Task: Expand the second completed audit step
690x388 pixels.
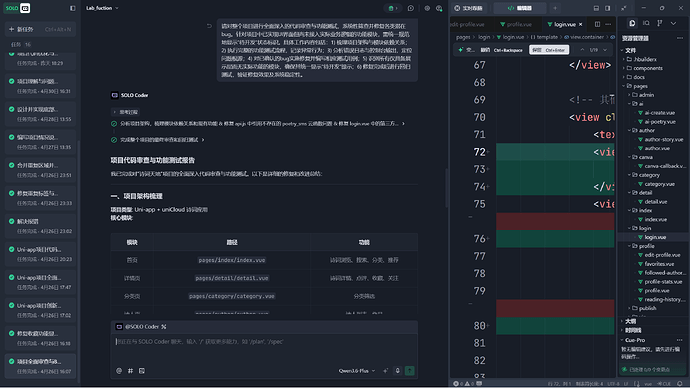Action: coord(158,140)
